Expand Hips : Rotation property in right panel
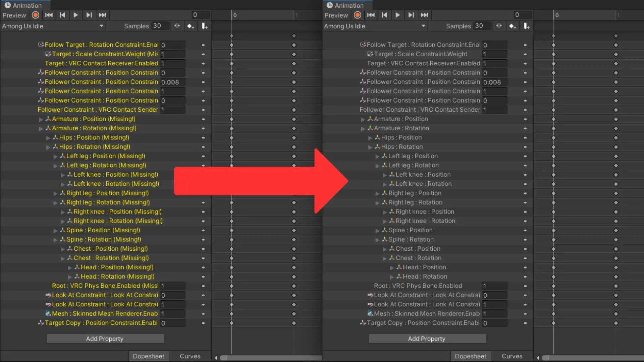Screen dimensions: 644x362 [x=370, y=147]
